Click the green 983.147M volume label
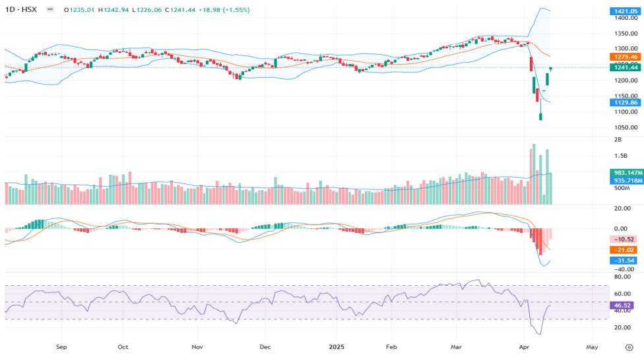Viewport: 644px width, 363px height. pyautogui.click(x=624, y=172)
